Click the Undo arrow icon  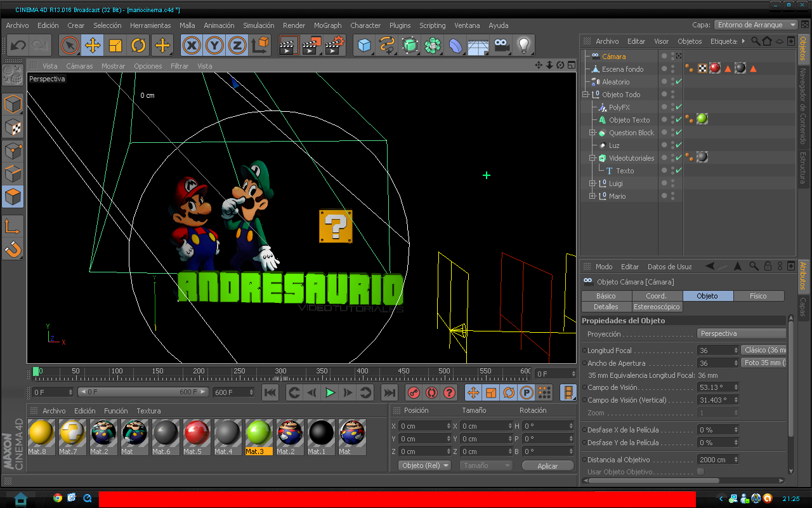(18, 45)
